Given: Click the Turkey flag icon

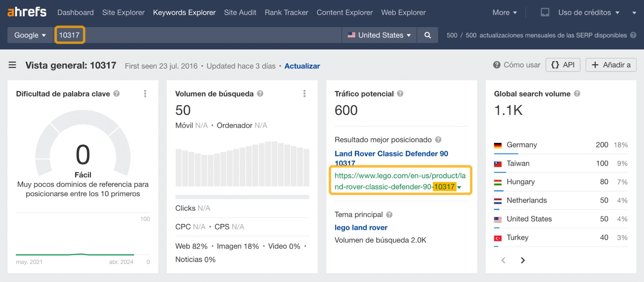Looking at the screenshot, I should pyautogui.click(x=498, y=238).
